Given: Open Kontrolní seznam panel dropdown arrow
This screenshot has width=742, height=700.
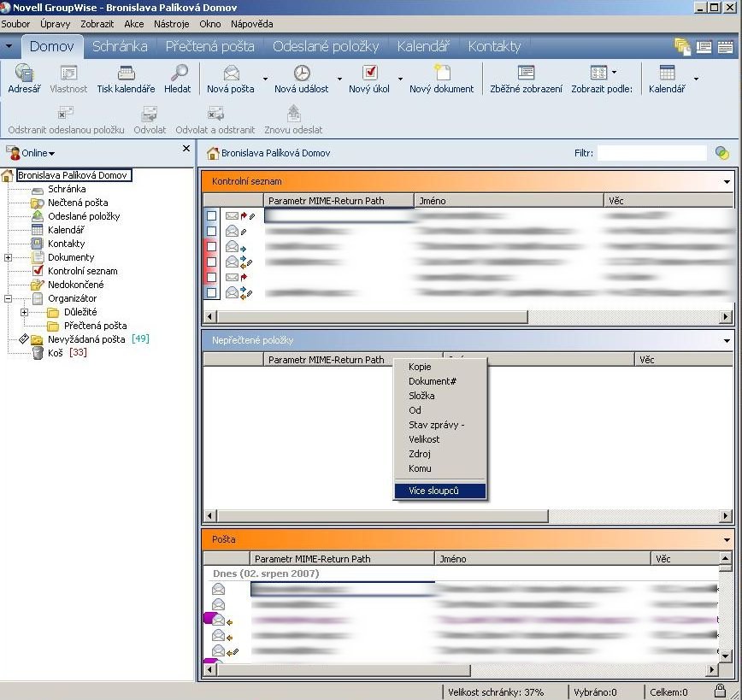Looking at the screenshot, I should 727,182.
